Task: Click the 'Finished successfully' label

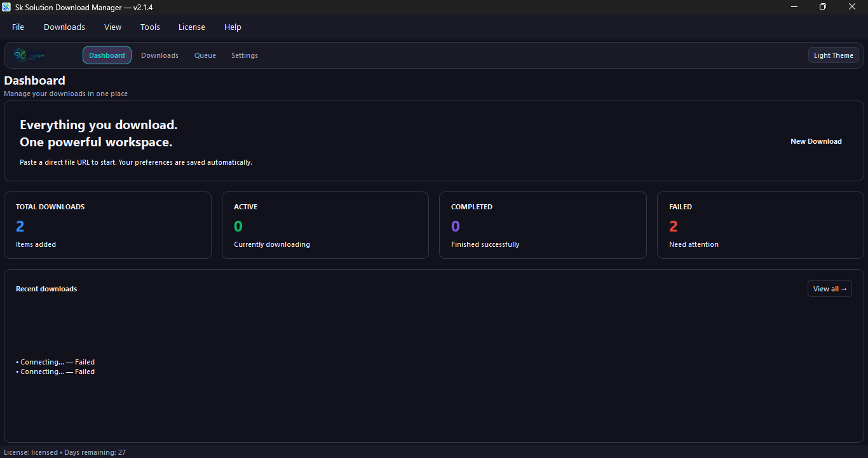Action: tap(485, 244)
